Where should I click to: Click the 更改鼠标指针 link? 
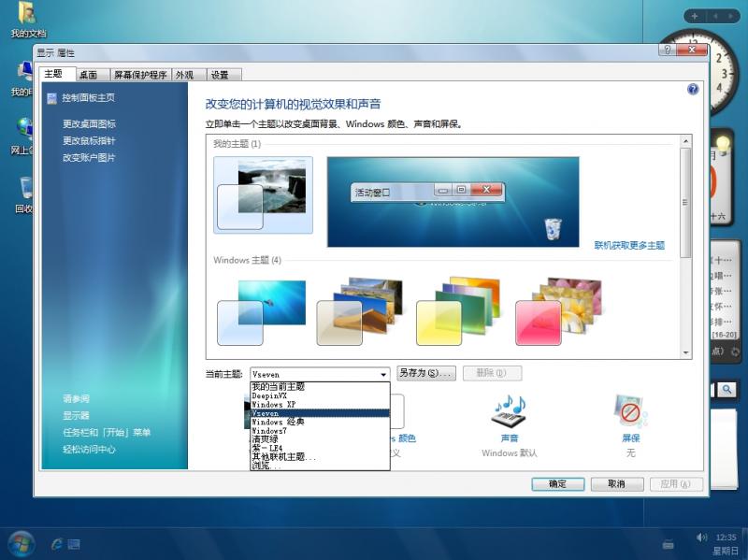(x=89, y=141)
